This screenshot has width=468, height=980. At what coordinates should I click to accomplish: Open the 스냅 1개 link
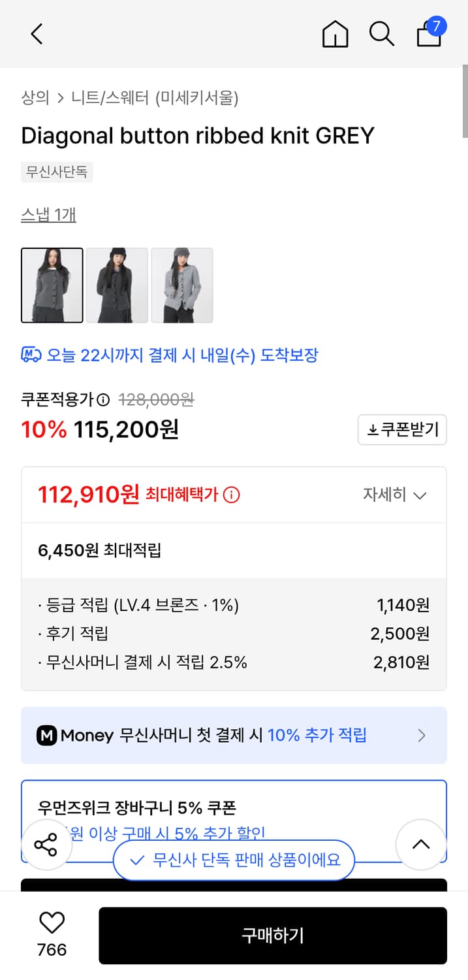point(49,214)
